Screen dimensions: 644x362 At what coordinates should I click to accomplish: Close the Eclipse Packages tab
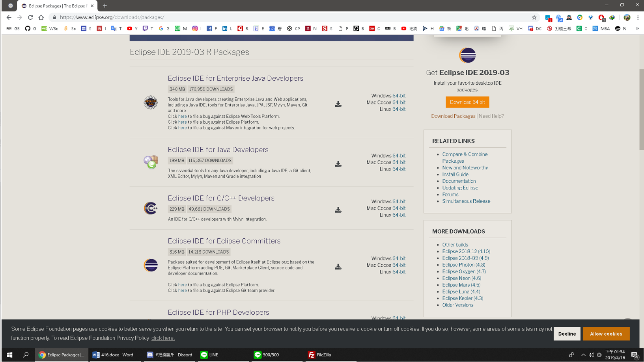[92, 6]
